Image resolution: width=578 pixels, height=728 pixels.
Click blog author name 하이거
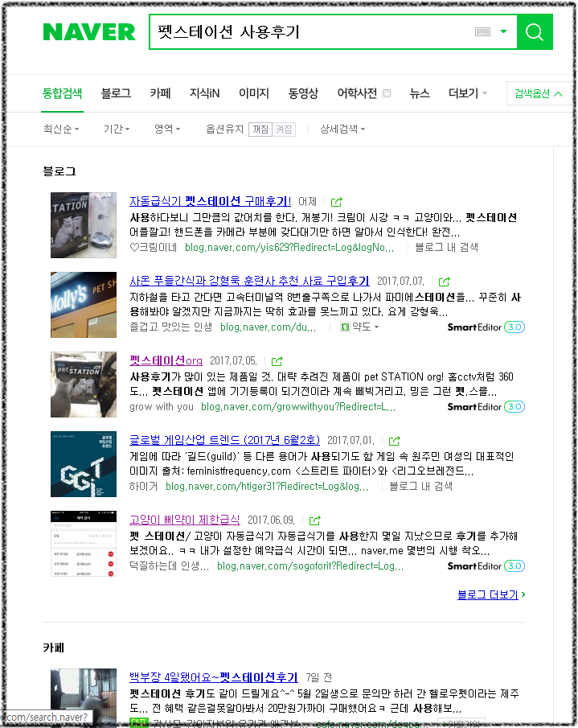pyautogui.click(x=143, y=486)
